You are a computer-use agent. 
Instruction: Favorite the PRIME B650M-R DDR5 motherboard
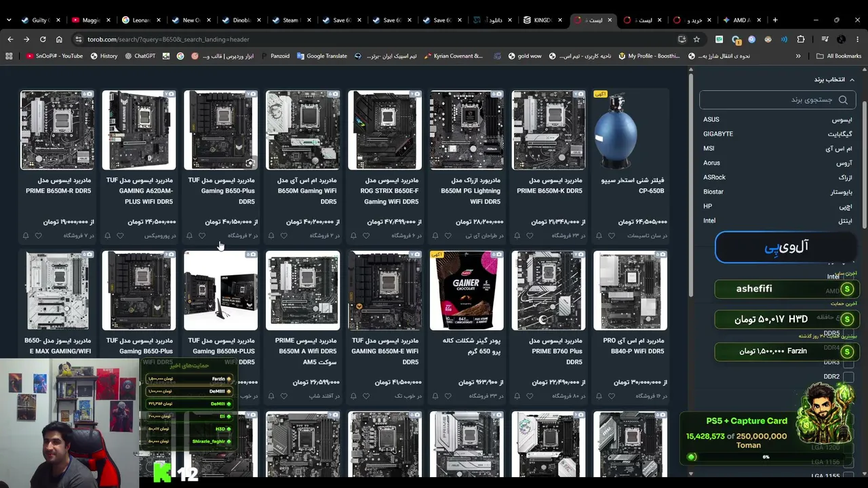click(x=38, y=236)
